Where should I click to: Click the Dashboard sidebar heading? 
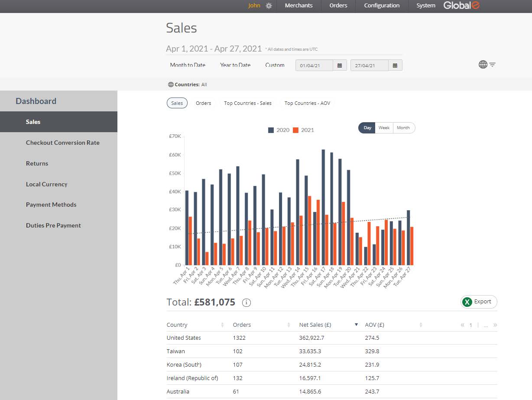coord(36,101)
